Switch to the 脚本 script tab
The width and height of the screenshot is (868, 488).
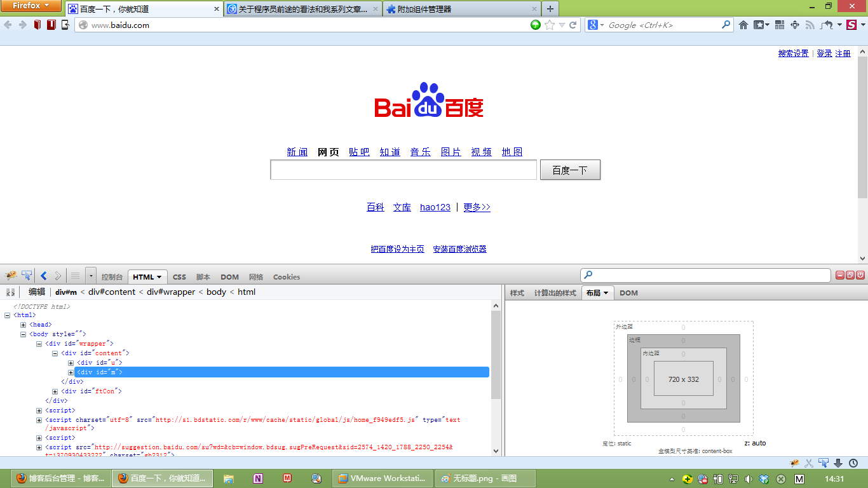(x=203, y=277)
